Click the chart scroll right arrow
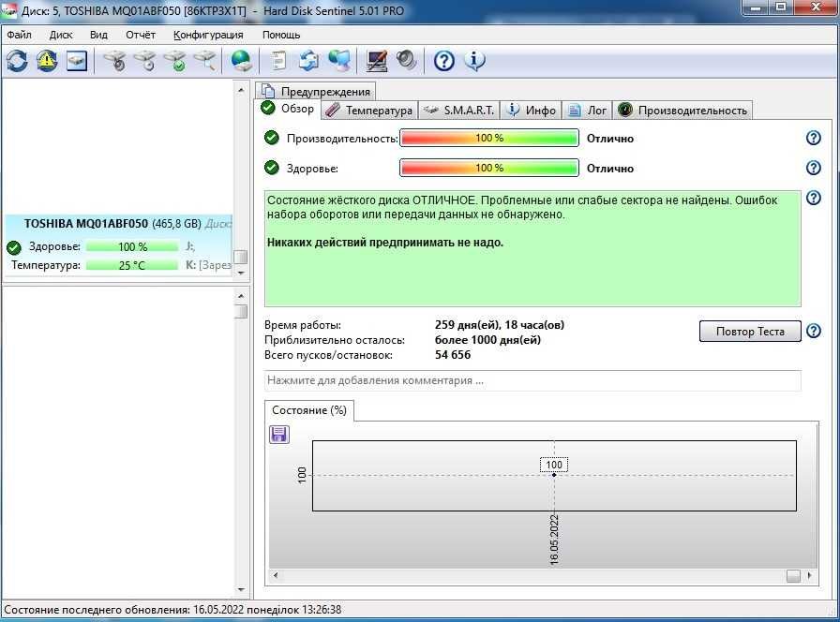 coord(809,575)
